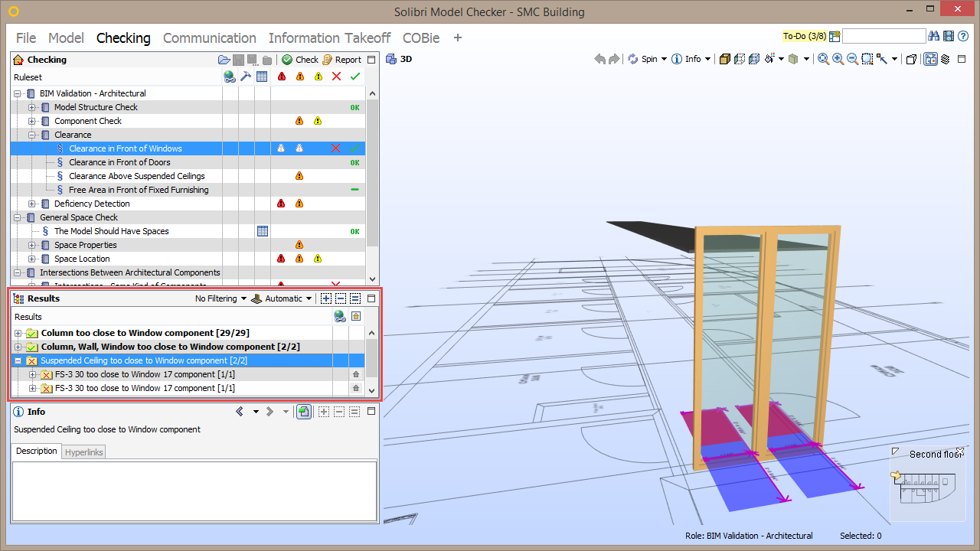980x551 pixels.
Task: Switch to the Hyperlinks tab in Info
Action: [x=83, y=452]
